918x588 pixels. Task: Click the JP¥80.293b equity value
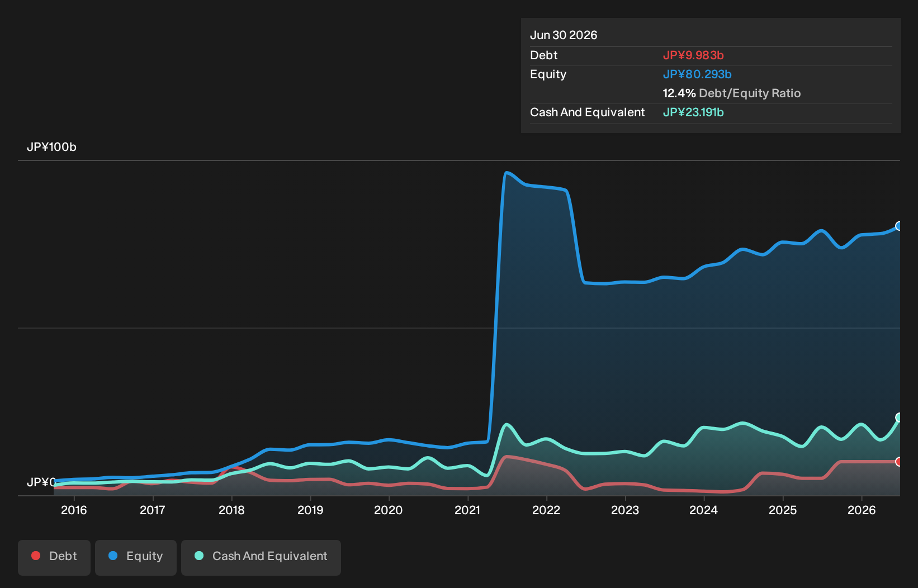697,74
